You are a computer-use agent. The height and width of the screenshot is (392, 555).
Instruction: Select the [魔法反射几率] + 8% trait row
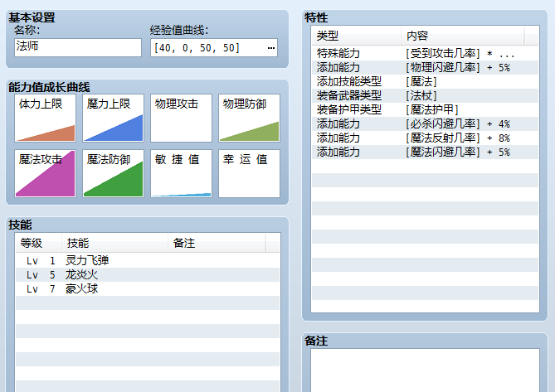pos(425,138)
